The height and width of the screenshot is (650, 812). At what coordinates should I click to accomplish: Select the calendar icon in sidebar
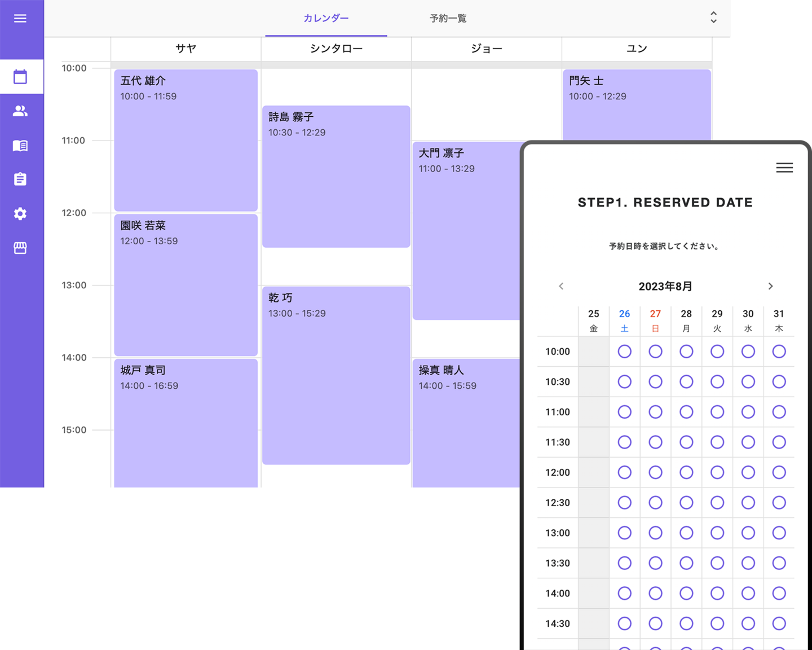pos(20,77)
